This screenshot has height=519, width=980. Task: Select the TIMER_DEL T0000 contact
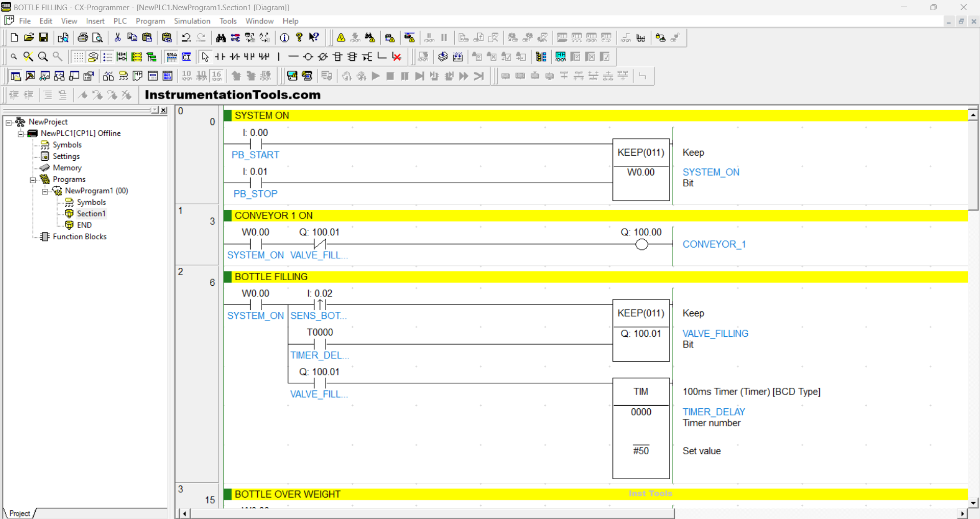coord(320,344)
